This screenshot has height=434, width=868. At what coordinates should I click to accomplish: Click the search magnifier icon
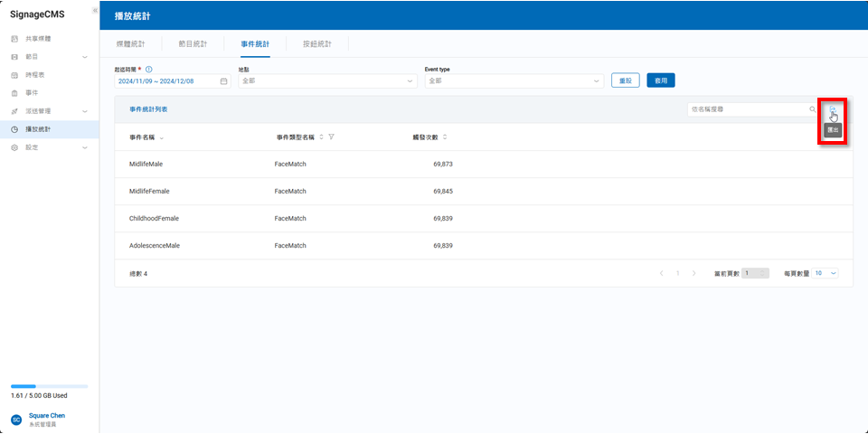point(812,109)
